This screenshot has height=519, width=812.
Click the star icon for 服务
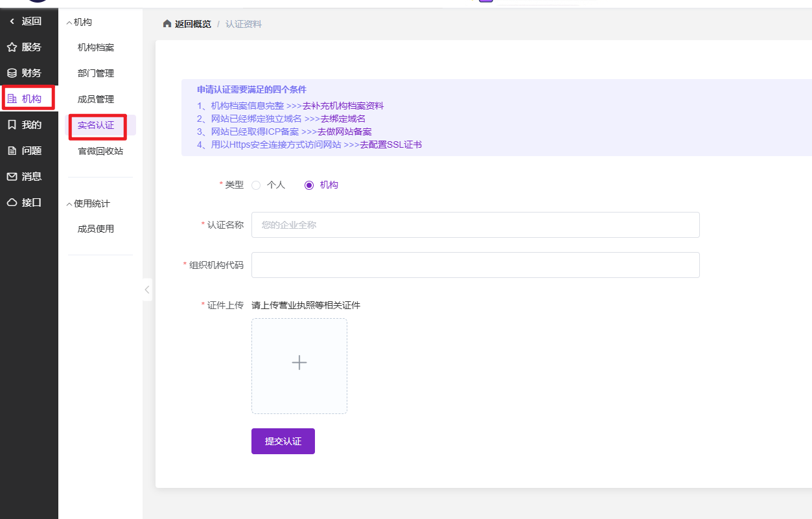click(12, 47)
